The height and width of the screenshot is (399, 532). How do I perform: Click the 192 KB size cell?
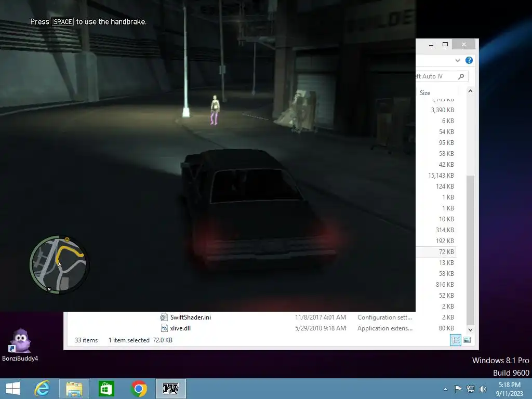click(445, 241)
